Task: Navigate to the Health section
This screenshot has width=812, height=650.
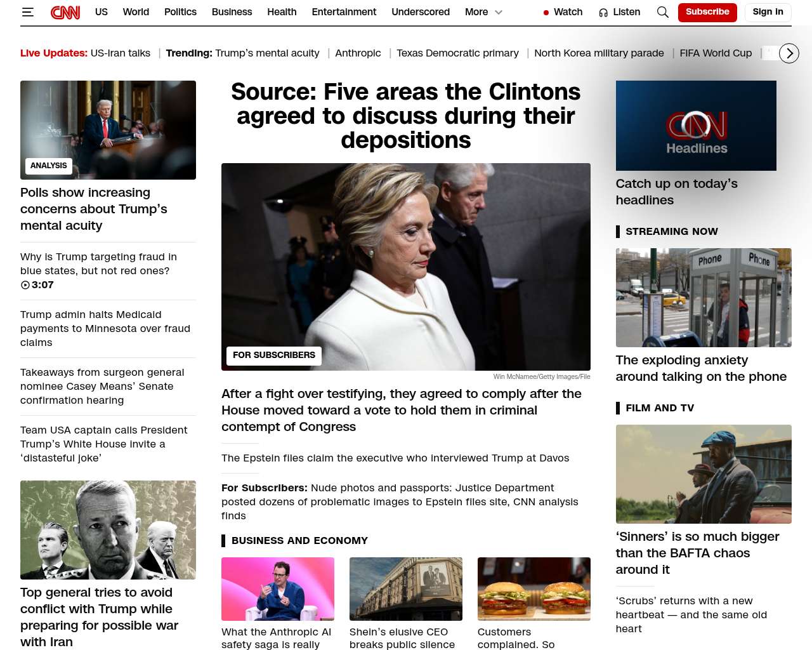Action: [x=282, y=12]
